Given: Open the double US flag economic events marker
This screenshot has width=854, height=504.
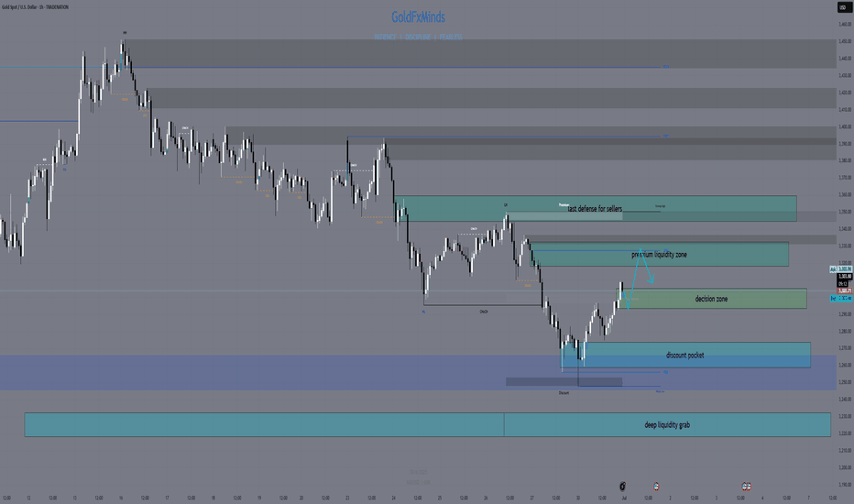Looking at the screenshot, I should [746, 486].
